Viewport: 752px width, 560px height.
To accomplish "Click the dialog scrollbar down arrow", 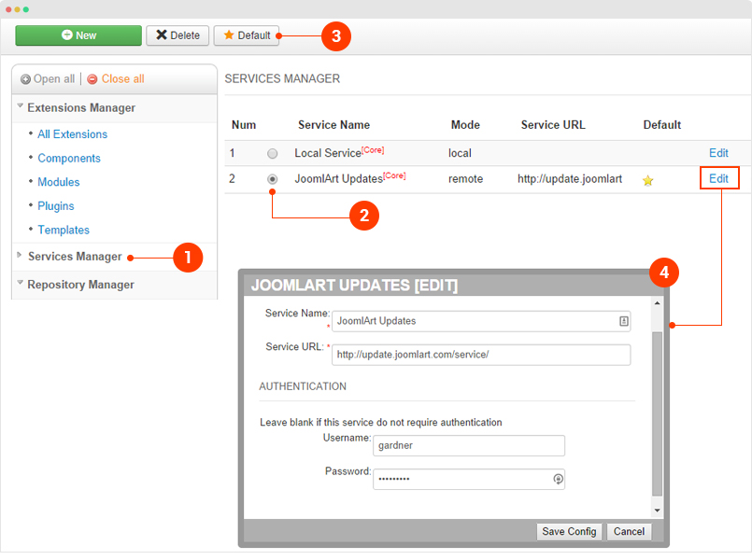I will (x=657, y=511).
